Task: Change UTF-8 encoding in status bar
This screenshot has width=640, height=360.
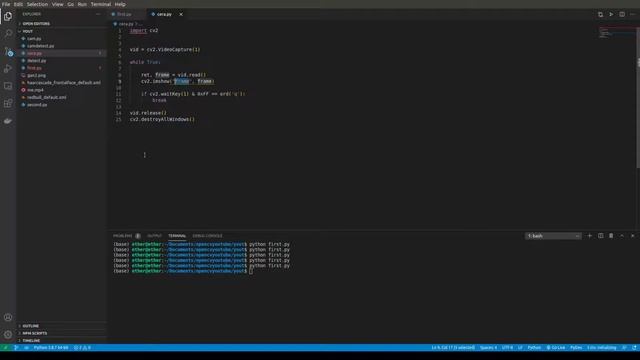Action: (507, 348)
